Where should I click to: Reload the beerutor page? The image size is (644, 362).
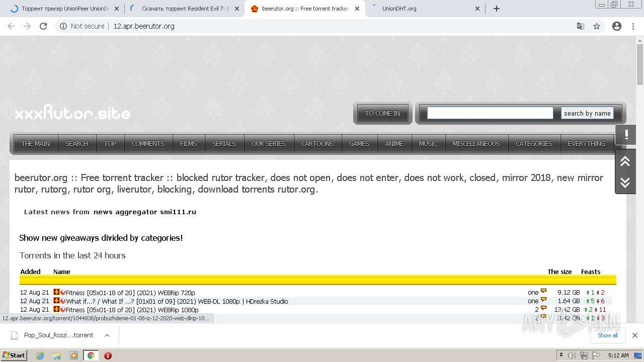click(x=43, y=26)
